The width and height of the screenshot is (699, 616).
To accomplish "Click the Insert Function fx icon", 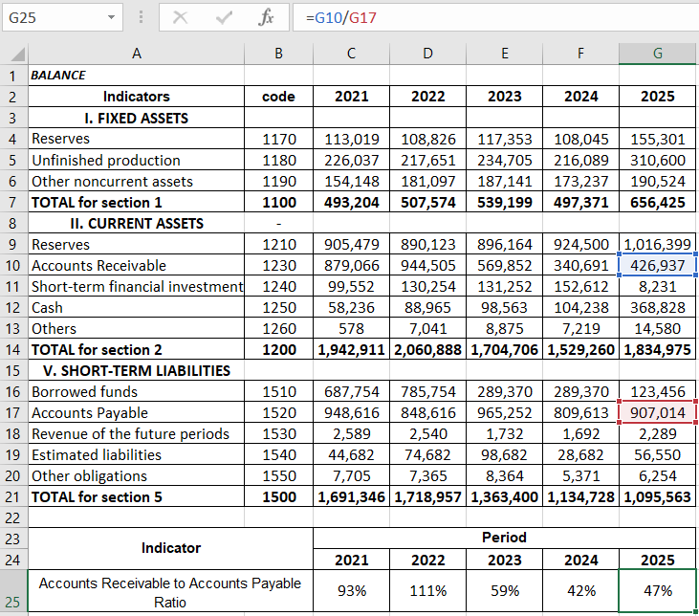I will click(x=267, y=18).
